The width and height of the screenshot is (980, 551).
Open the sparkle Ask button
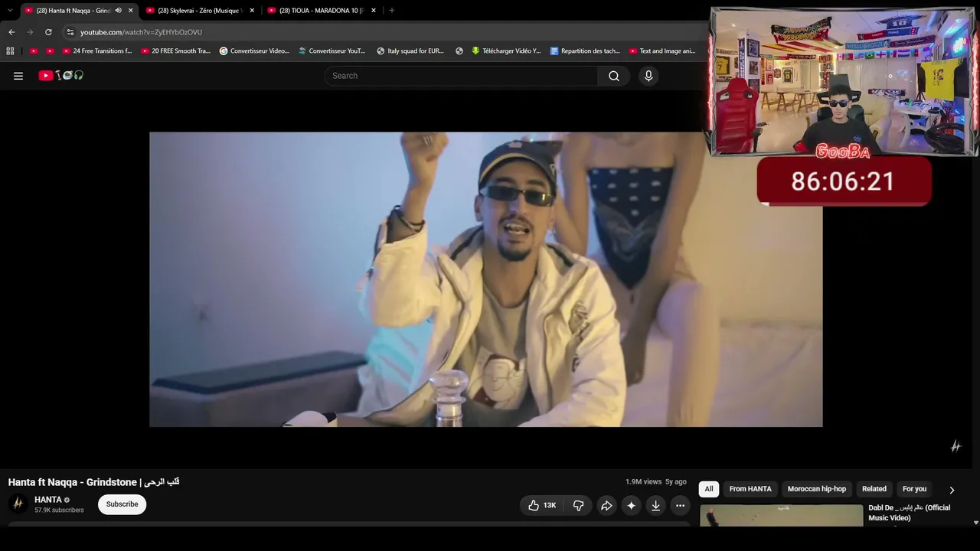point(631,505)
